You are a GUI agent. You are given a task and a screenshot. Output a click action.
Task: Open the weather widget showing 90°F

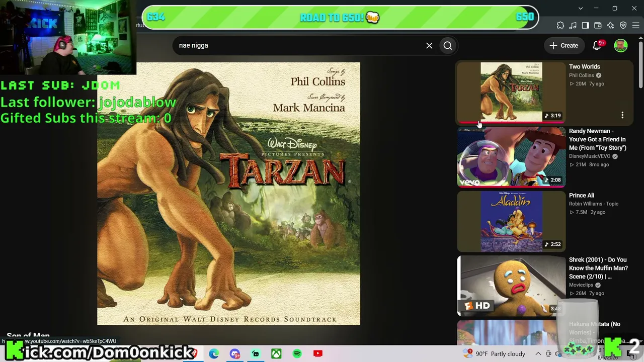pyautogui.click(x=494, y=354)
